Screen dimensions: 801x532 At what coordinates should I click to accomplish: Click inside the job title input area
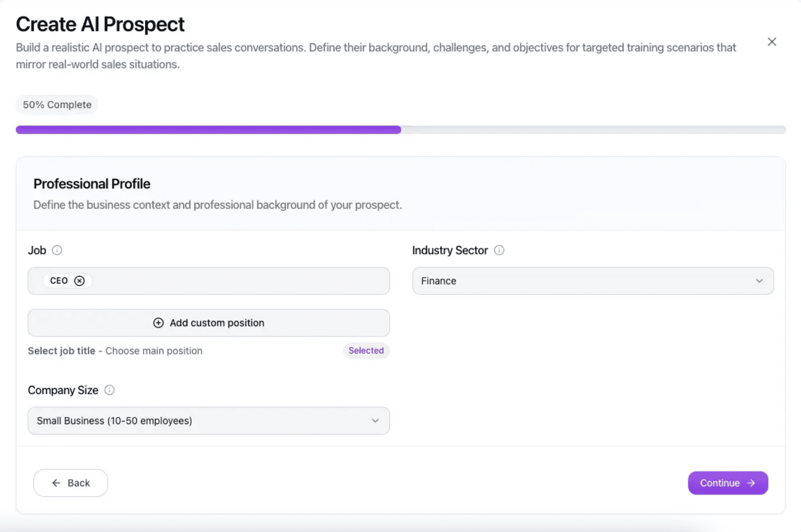tap(235, 280)
